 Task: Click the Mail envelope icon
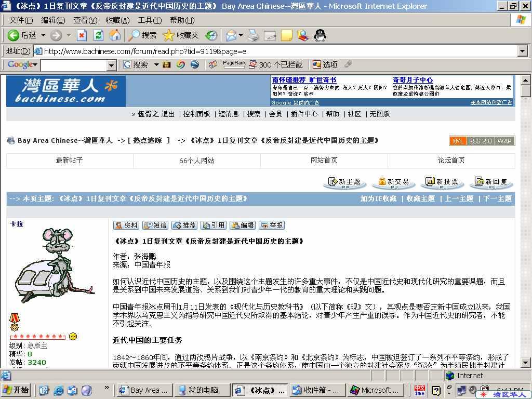click(x=231, y=35)
